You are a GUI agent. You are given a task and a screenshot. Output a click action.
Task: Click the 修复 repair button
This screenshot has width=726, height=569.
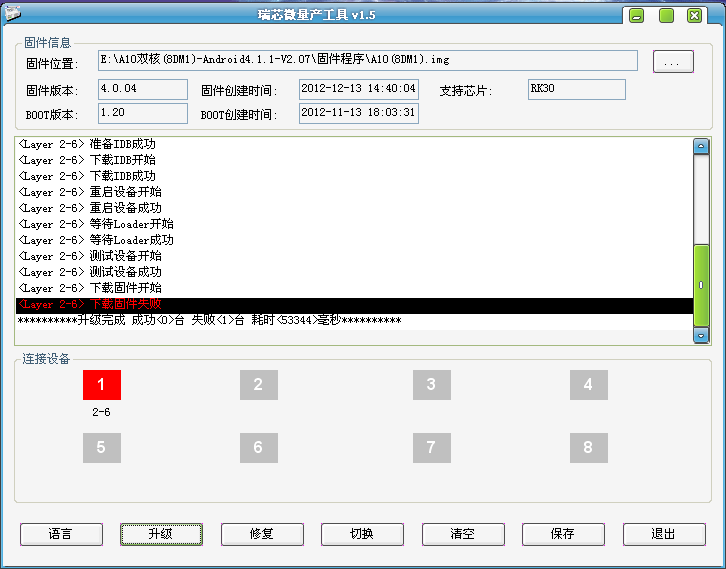pyautogui.click(x=262, y=534)
